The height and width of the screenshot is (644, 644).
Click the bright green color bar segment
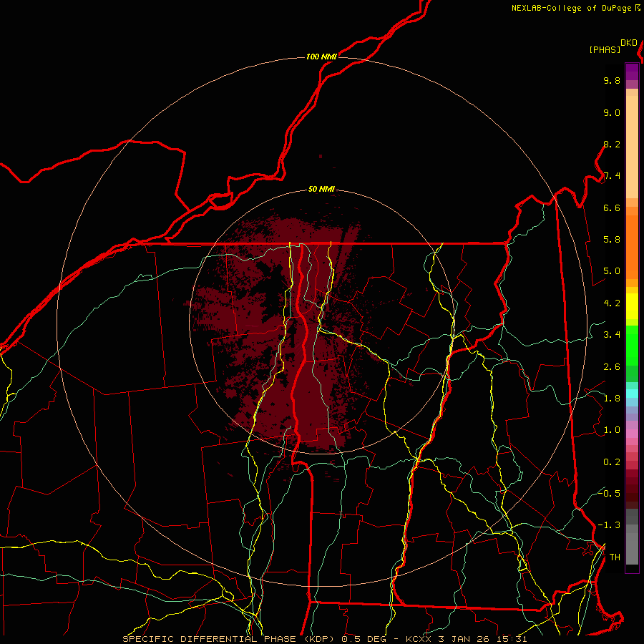tap(632, 346)
